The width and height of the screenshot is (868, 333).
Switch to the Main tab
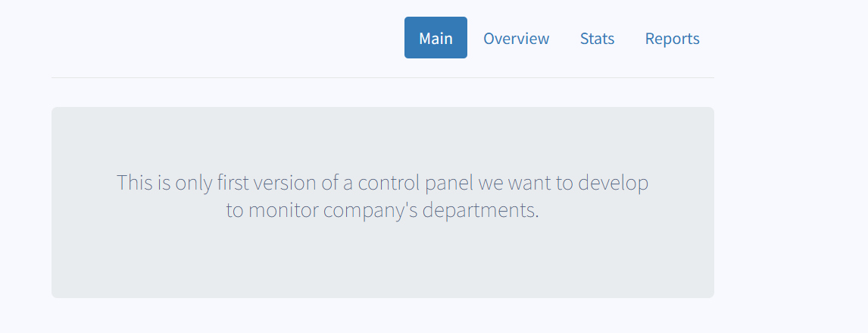436,38
